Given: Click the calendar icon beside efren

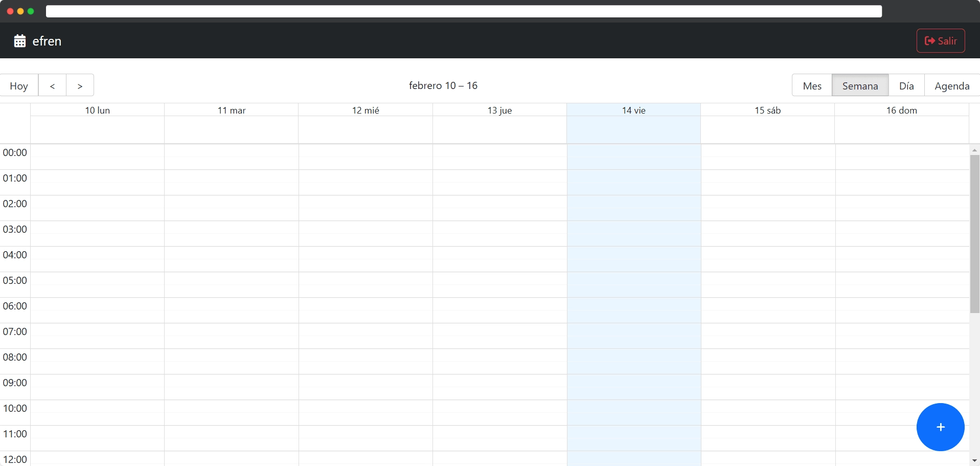Looking at the screenshot, I should [20, 41].
